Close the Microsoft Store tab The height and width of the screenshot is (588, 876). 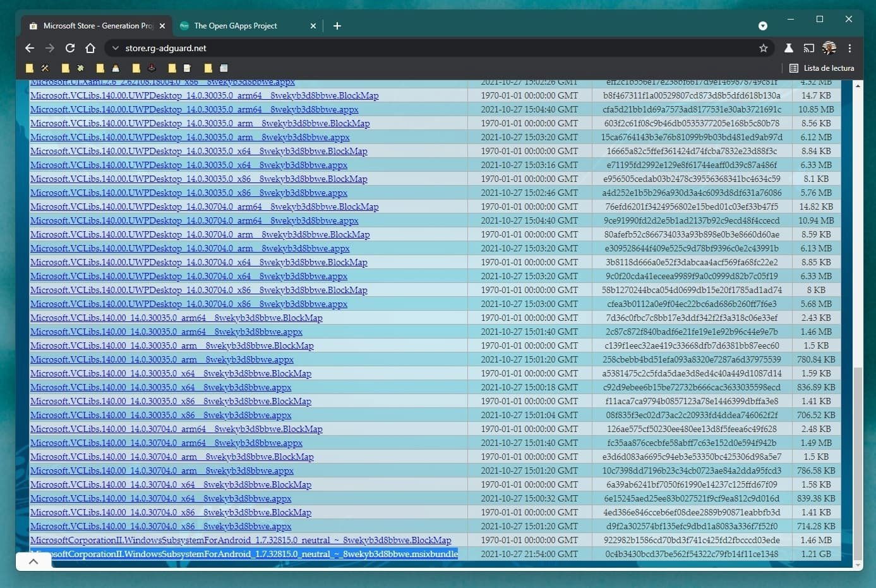coord(162,26)
